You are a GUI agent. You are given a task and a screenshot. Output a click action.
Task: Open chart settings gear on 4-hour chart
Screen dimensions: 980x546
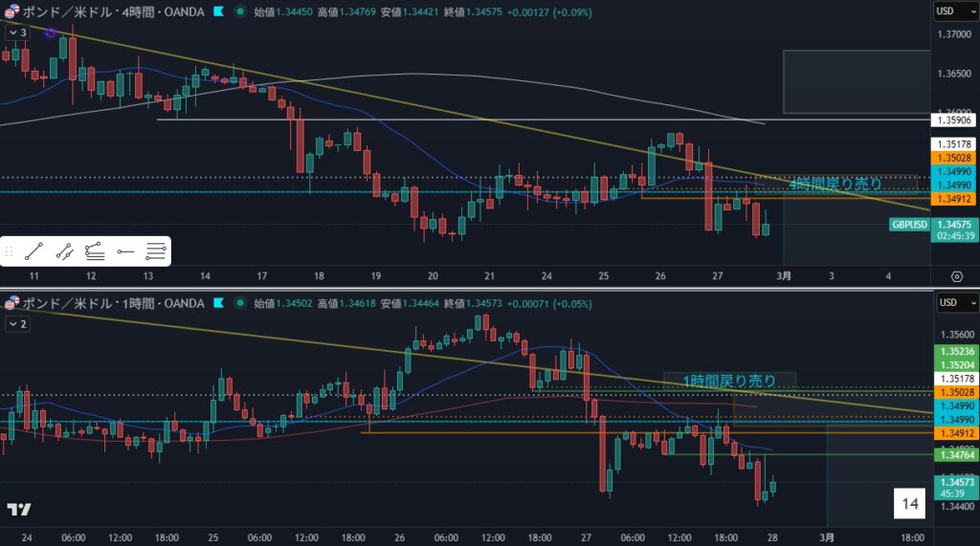pyautogui.click(x=956, y=276)
